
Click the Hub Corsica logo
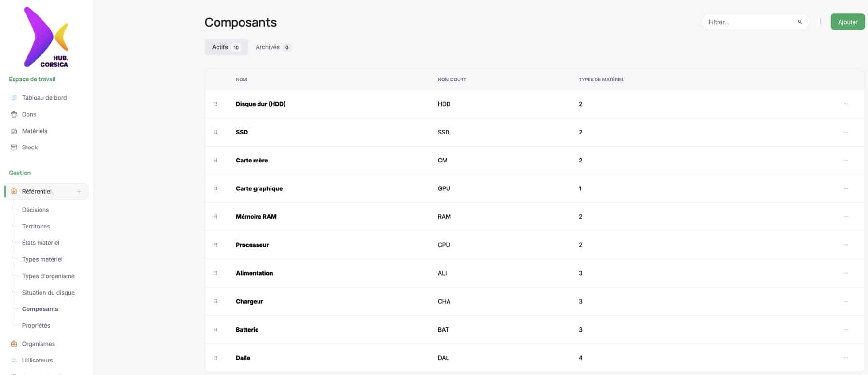click(46, 37)
